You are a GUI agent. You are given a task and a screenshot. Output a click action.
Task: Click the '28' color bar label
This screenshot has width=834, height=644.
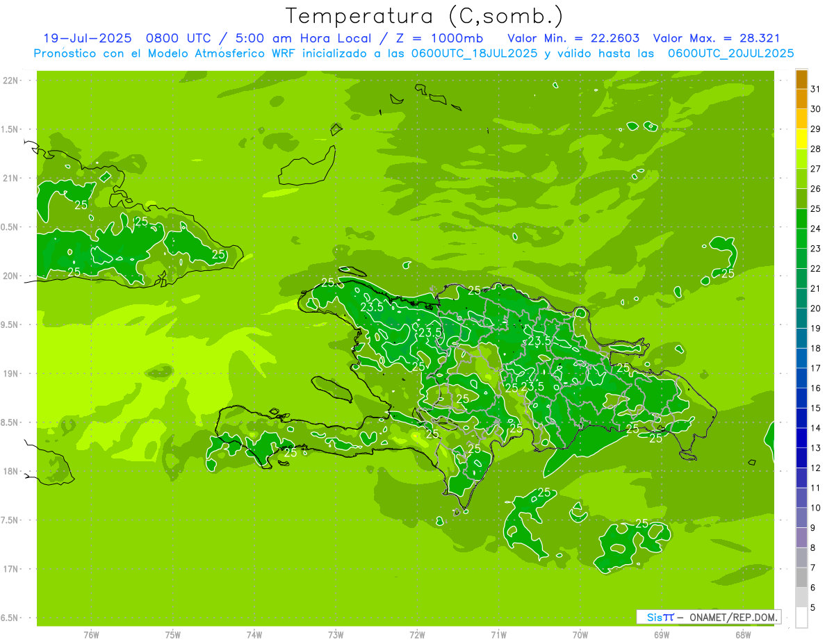(x=815, y=149)
